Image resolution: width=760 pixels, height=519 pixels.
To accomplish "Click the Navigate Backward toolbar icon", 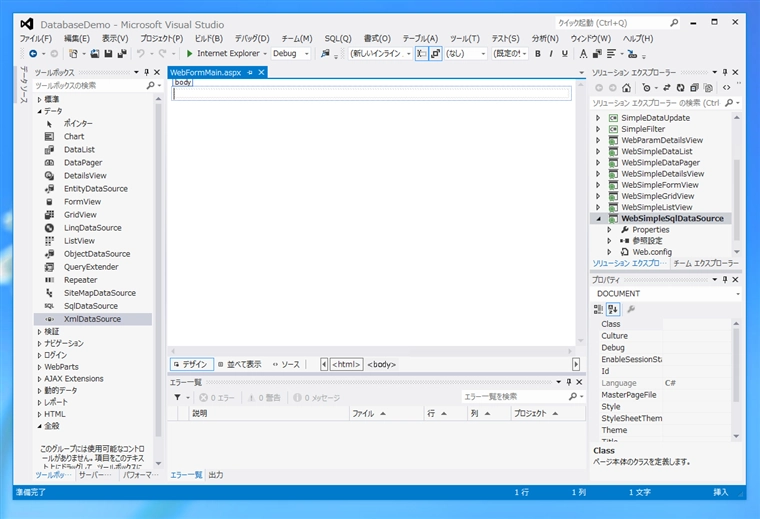I will tap(33, 54).
